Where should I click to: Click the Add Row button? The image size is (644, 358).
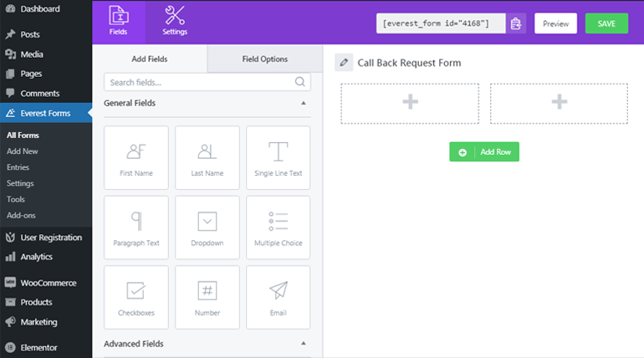pos(483,152)
